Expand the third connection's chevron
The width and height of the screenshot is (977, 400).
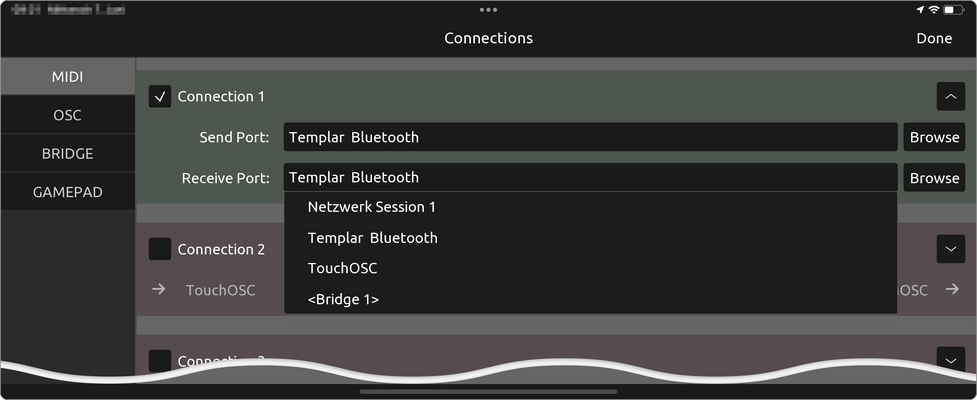click(950, 360)
